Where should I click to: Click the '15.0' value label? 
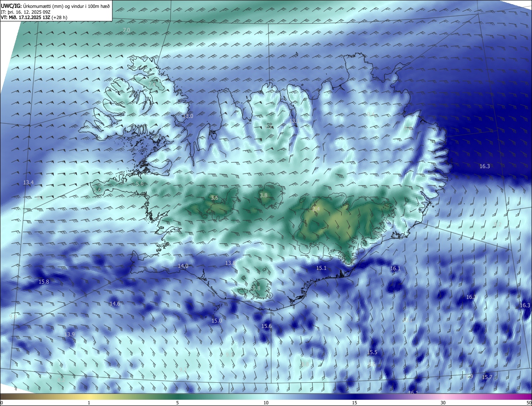217,321
